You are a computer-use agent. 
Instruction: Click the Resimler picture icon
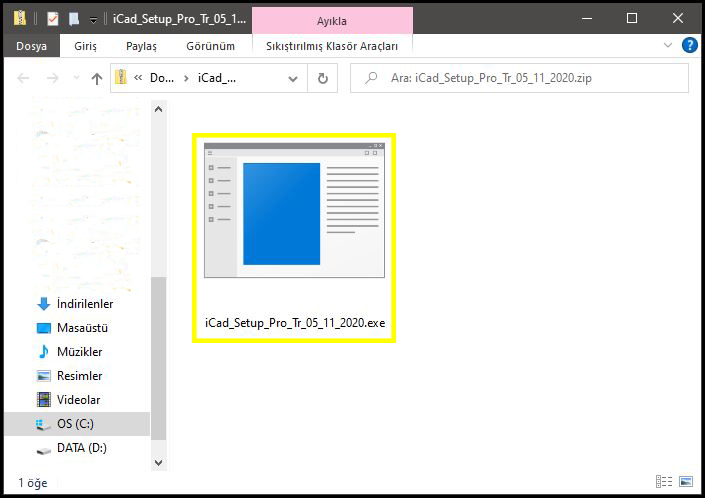point(44,376)
